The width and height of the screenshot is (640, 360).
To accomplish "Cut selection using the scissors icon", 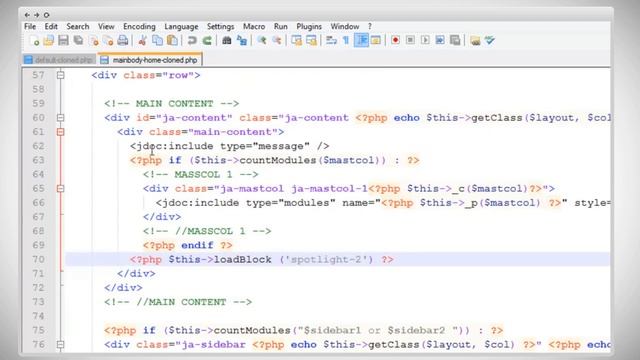I will [x=142, y=40].
